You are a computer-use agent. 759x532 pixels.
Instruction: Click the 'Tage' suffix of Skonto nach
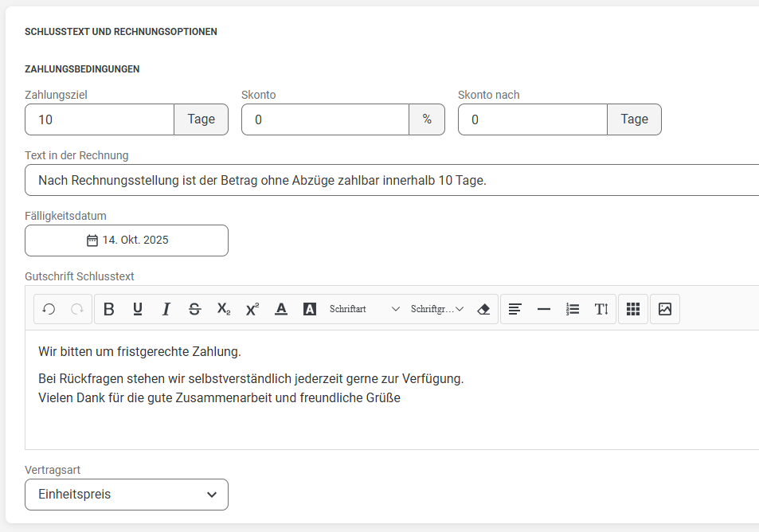tap(635, 119)
